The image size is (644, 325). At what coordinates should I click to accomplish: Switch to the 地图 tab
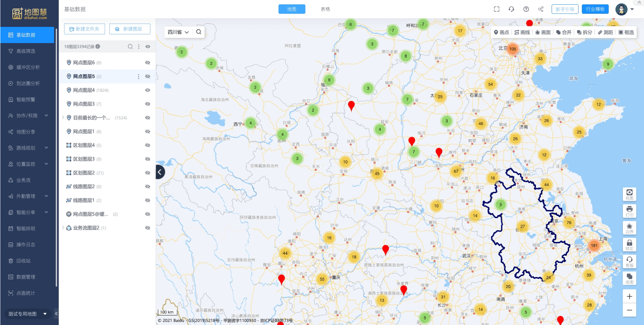pos(292,9)
